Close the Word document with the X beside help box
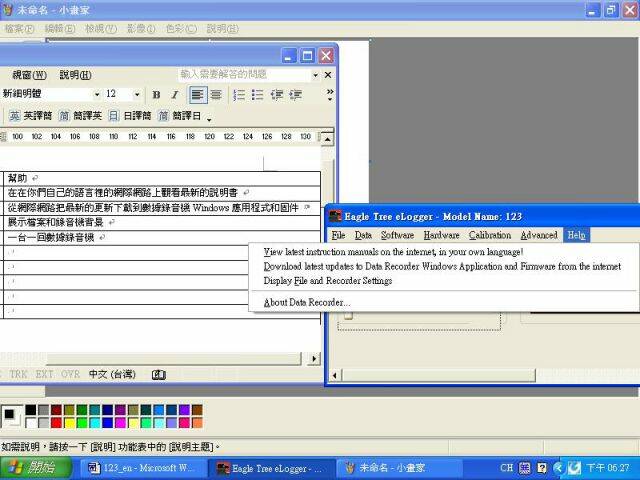 328,75
